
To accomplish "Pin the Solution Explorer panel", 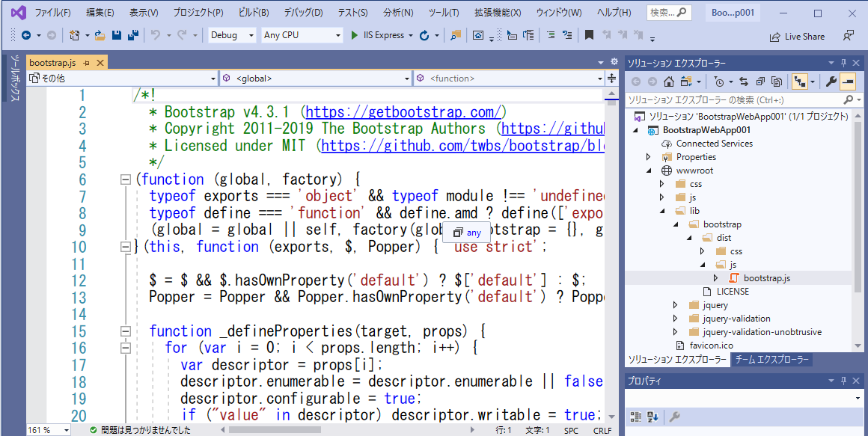I will point(844,63).
